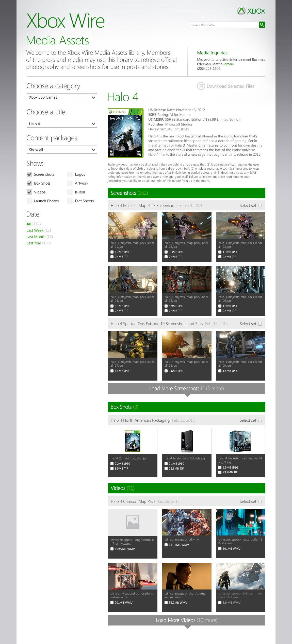
Task: Open landfall_02 screenshot thumbnail
Action: coord(187,225)
